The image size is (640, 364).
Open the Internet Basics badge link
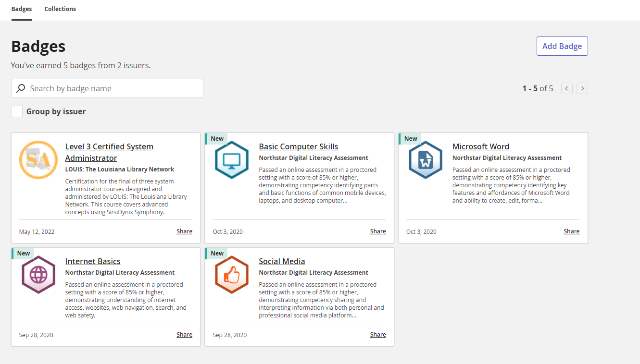(x=93, y=261)
